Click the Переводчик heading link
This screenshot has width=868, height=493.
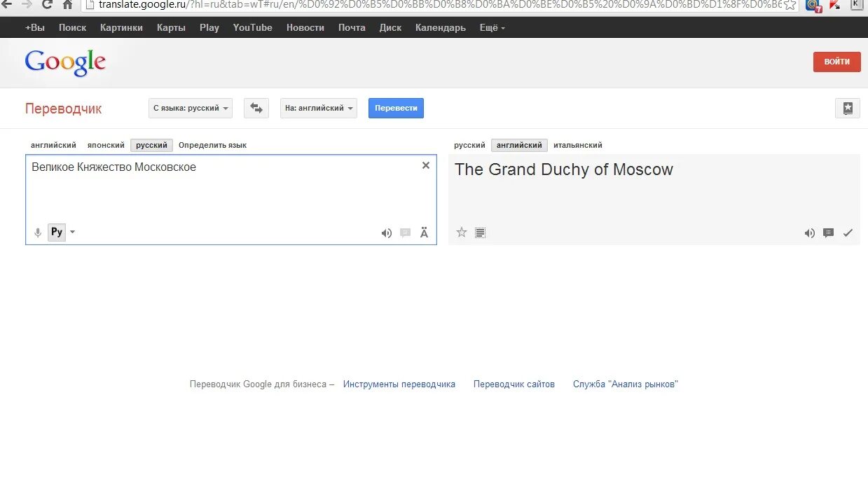tap(63, 109)
